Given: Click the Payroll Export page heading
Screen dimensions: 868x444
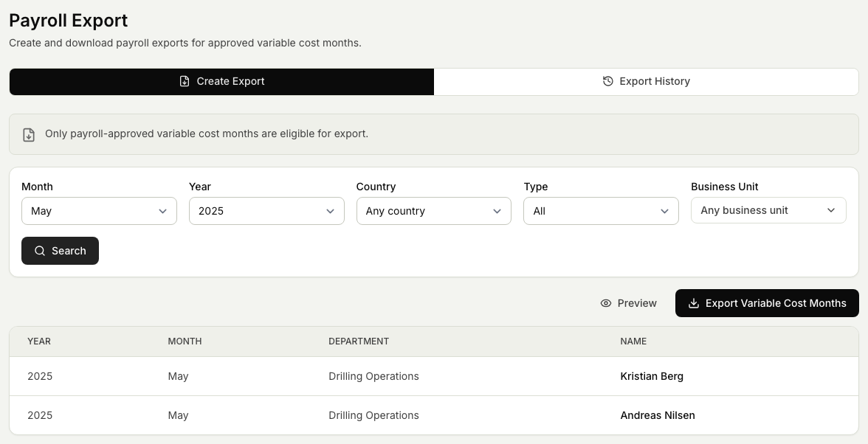Looking at the screenshot, I should [68, 21].
